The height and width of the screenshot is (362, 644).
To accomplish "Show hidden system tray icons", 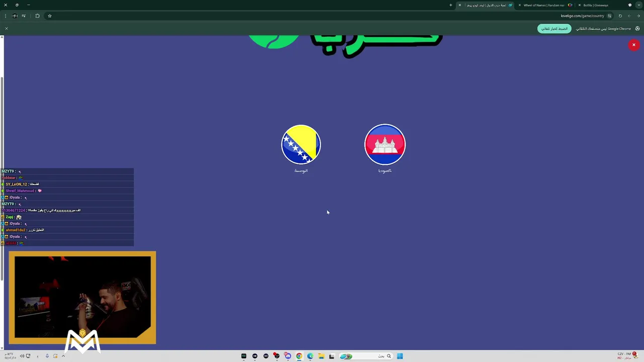I will [63, 356].
